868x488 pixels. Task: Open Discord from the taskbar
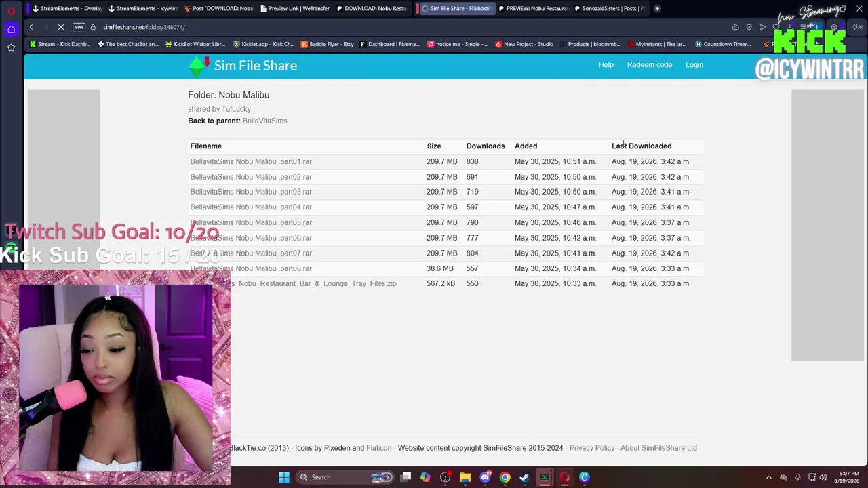coord(485,477)
